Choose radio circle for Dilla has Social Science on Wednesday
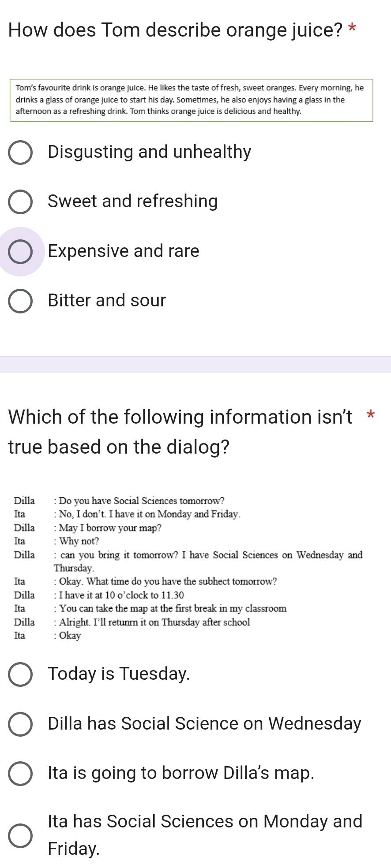The width and height of the screenshot is (391, 868). pos(20,724)
